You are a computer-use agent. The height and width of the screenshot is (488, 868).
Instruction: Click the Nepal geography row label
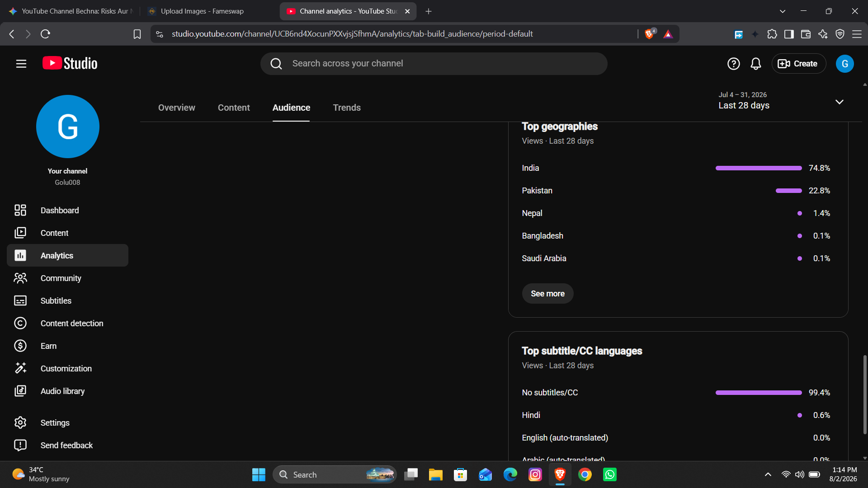532,213
